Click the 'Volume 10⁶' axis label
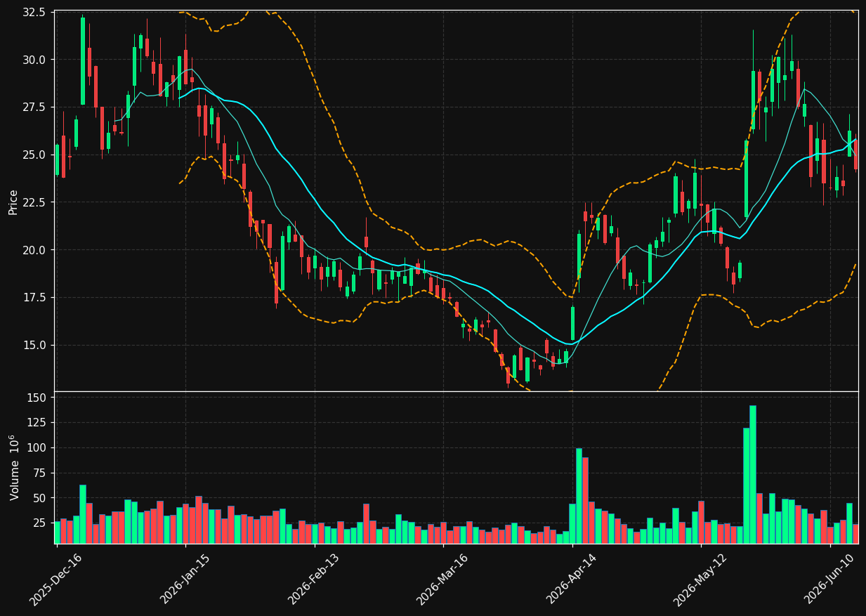 (13, 467)
